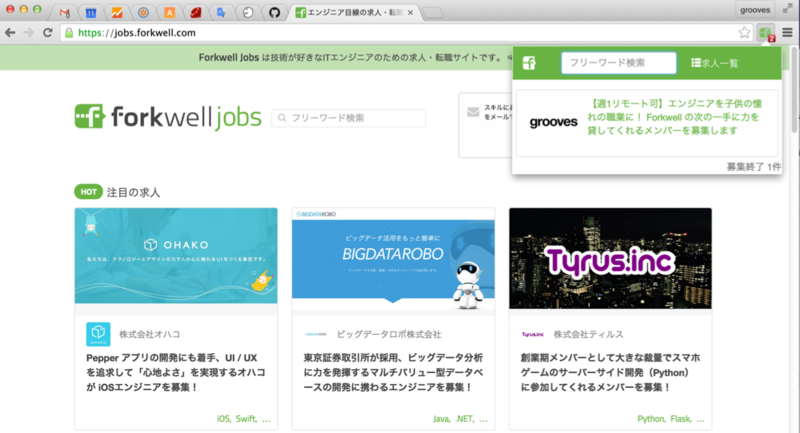800x433 pixels.
Task: Click the browser forward arrow
Action: tap(29, 33)
